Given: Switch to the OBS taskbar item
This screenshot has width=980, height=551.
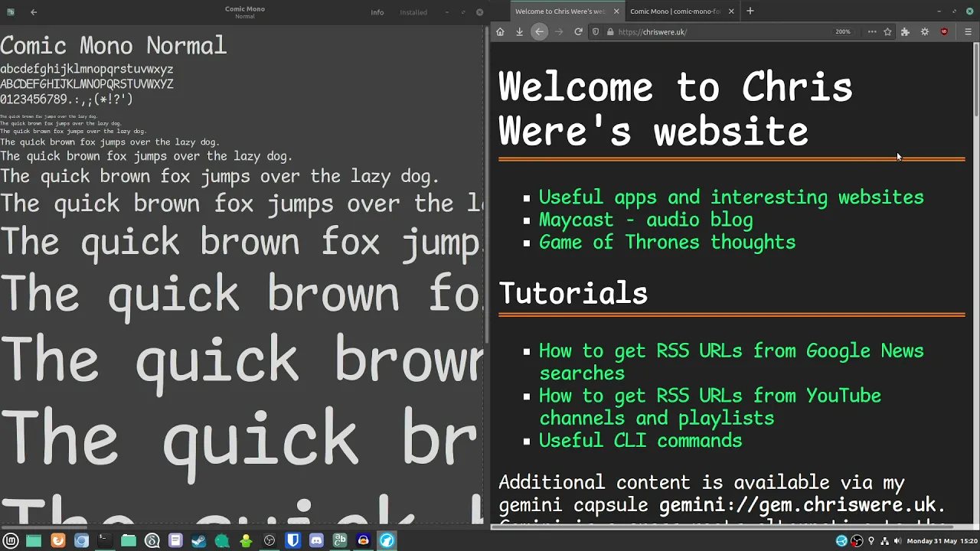Looking at the screenshot, I should coord(269,540).
